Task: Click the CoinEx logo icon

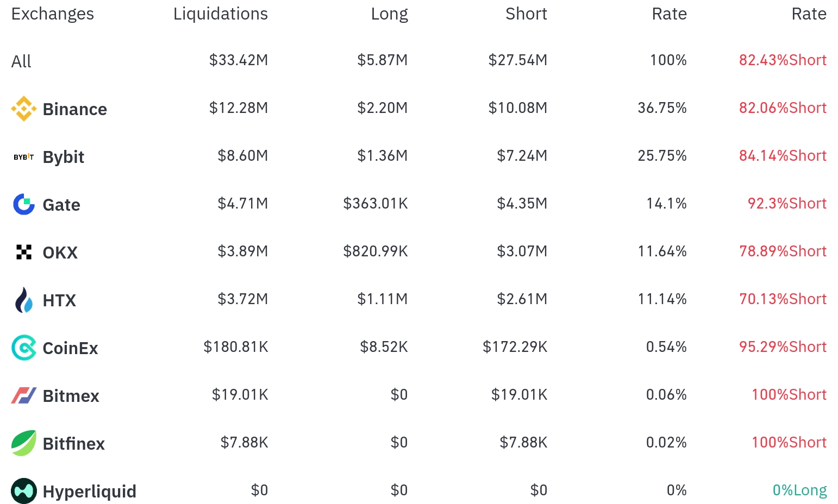Action: click(x=24, y=348)
